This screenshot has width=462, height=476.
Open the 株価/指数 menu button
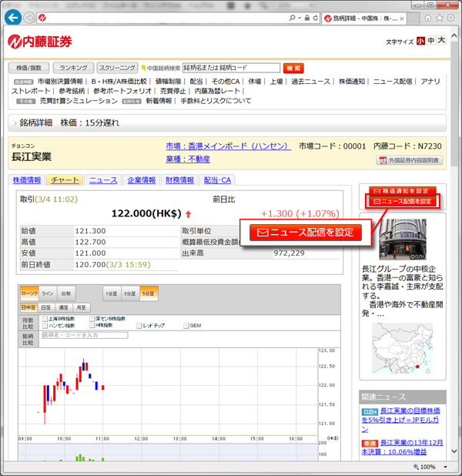point(28,68)
